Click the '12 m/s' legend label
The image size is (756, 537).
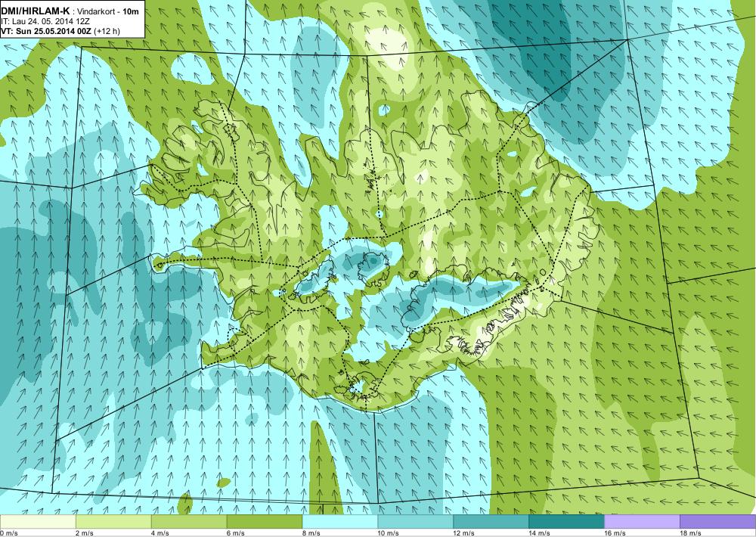coord(464,533)
